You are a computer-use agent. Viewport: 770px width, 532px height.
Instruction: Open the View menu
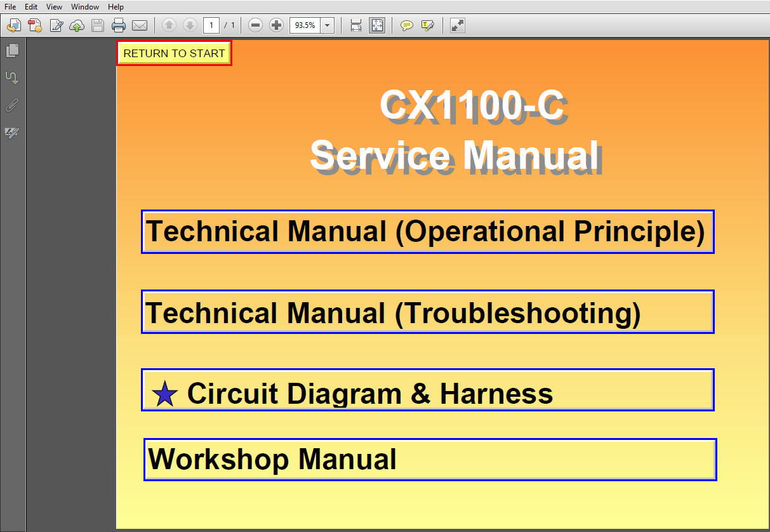[x=55, y=7]
